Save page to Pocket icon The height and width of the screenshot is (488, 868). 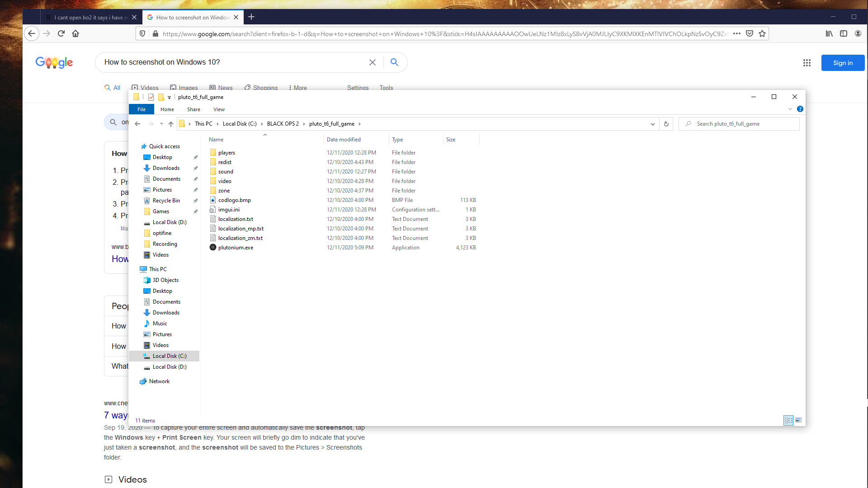(x=750, y=33)
